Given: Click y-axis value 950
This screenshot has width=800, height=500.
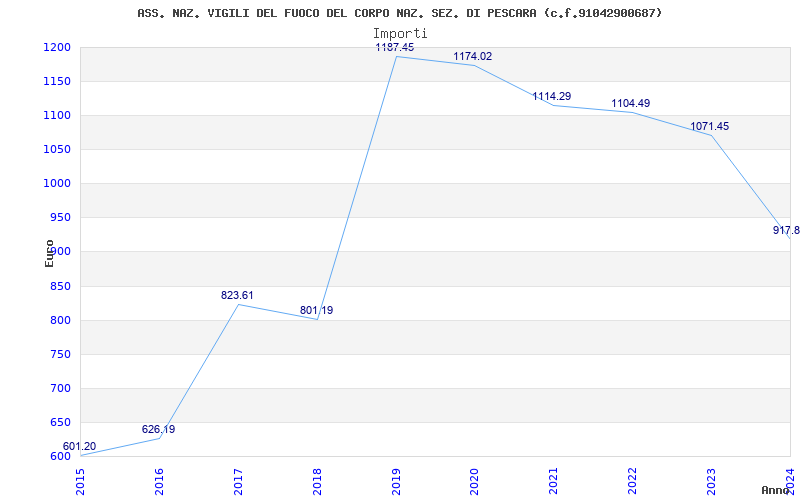Looking at the screenshot, I should coord(60,218).
